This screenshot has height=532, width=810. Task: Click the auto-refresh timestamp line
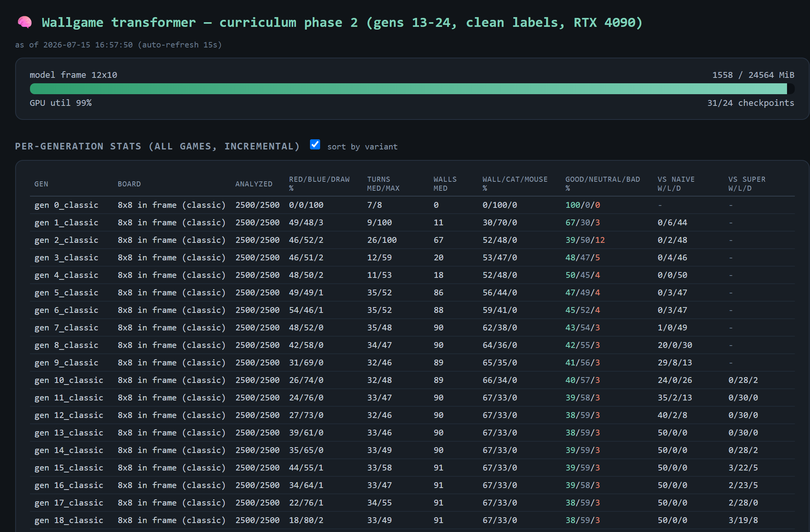(118, 45)
